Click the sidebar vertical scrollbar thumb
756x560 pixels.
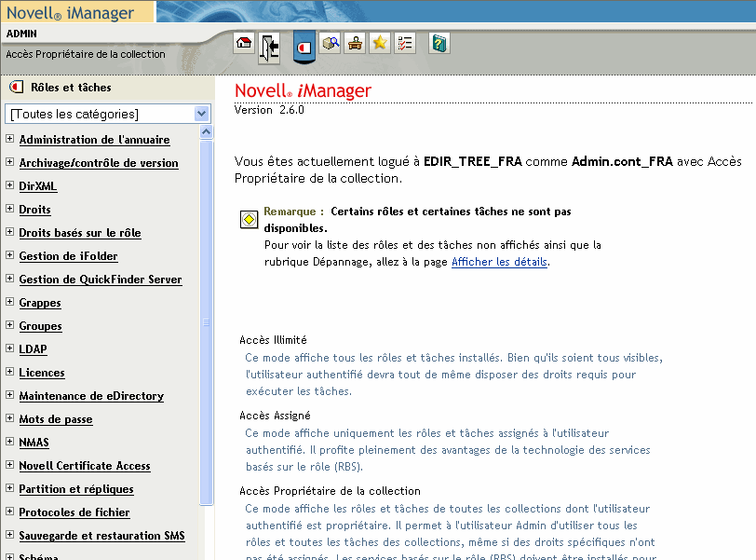(x=207, y=322)
